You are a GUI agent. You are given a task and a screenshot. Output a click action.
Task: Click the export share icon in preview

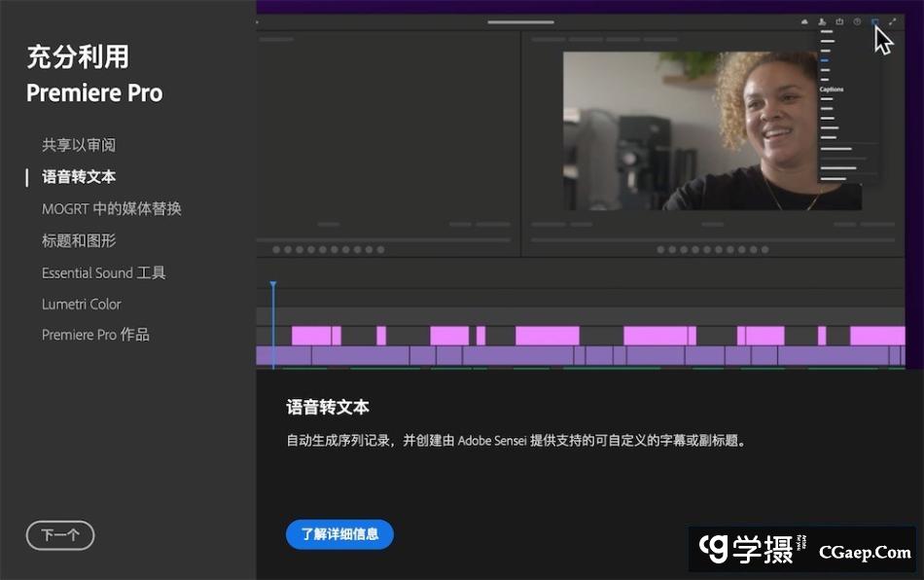[x=839, y=21]
